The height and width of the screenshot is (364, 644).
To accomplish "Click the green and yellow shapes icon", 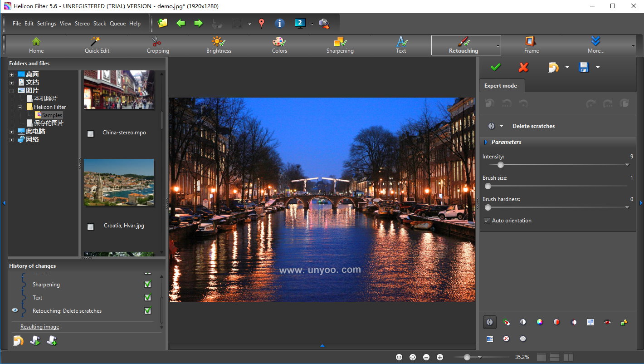I will coord(624,322).
